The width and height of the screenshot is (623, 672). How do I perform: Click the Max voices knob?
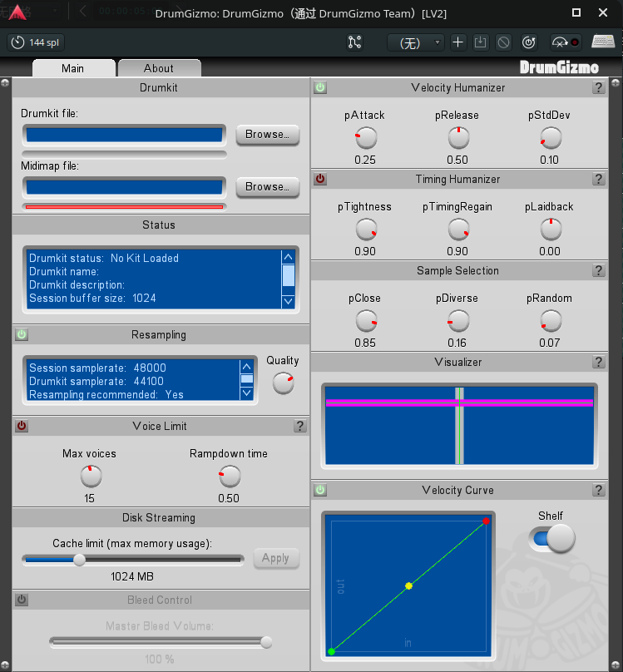pos(91,477)
